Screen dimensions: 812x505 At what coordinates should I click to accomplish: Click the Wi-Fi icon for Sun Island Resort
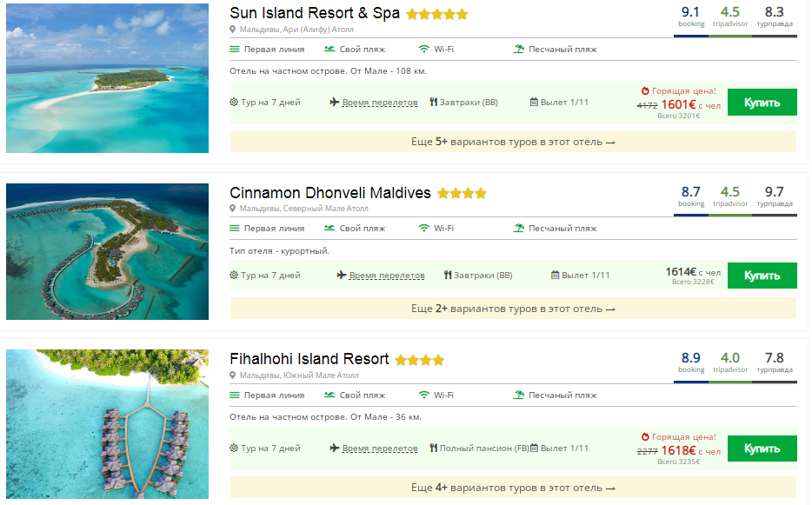click(x=424, y=50)
